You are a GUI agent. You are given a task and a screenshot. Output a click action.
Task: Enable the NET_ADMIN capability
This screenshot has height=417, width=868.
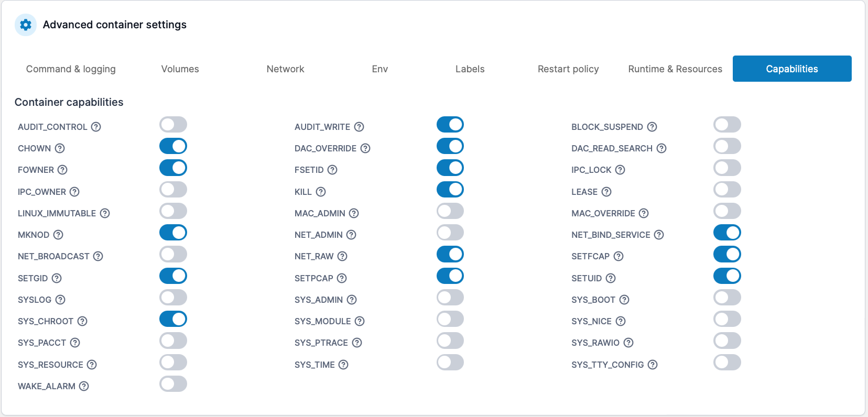[x=450, y=233]
